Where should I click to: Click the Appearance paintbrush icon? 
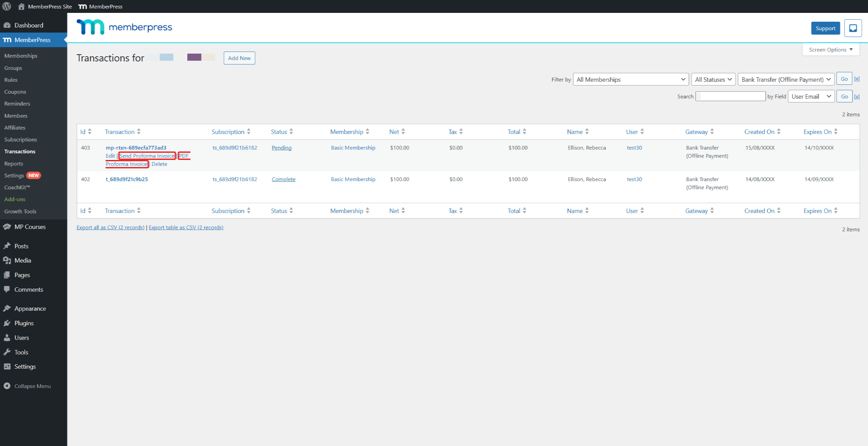pos(7,309)
